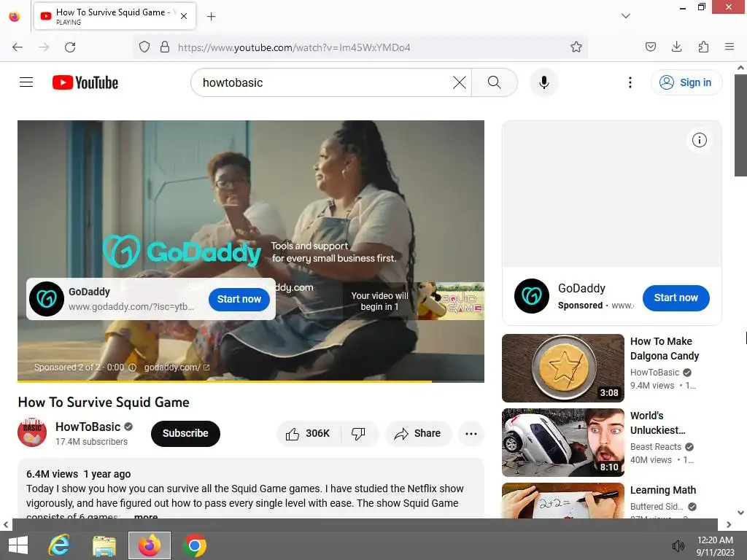Open a new tab with plus
This screenshot has height=560, width=747.
(211, 17)
